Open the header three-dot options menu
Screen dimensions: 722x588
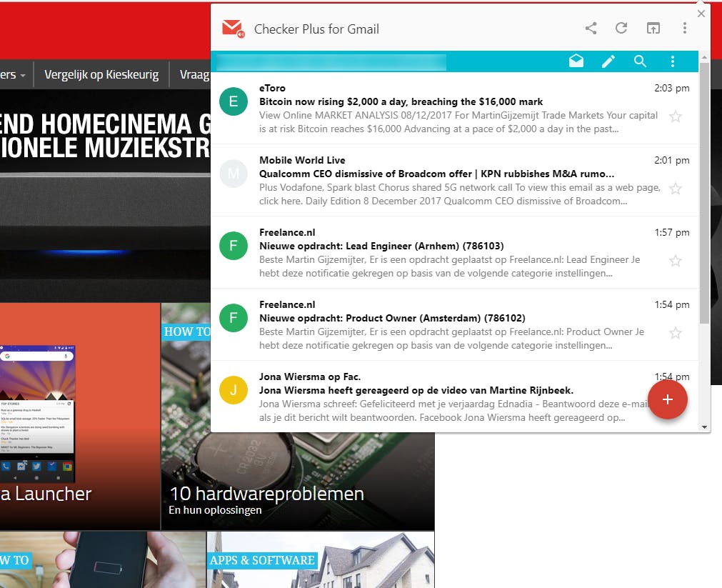pyautogui.click(x=685, y=28)
